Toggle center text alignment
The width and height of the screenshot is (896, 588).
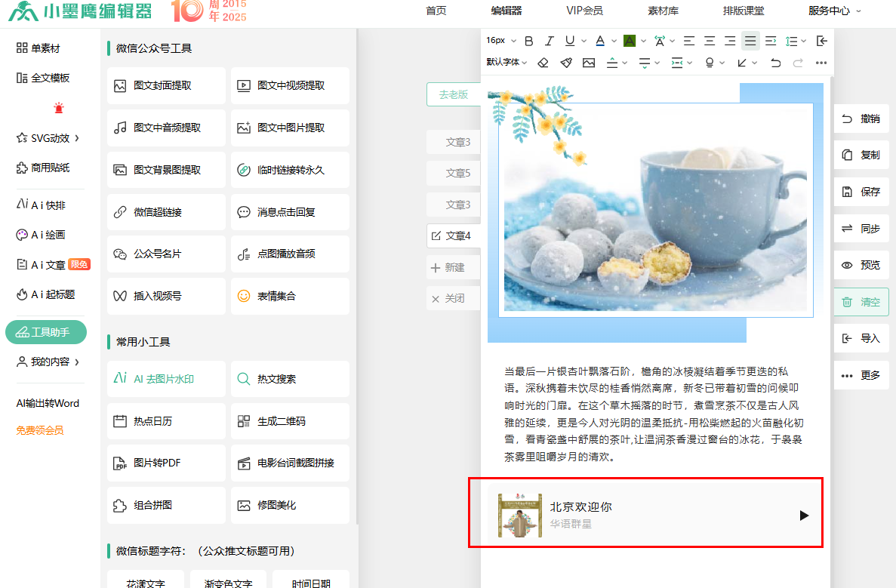point(710,41)
